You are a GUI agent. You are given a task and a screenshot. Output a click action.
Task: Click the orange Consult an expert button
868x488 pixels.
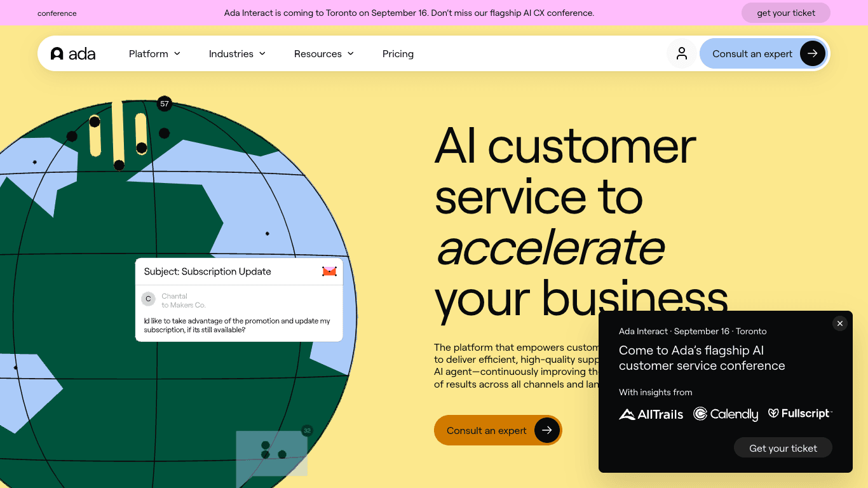pos(498,430)
